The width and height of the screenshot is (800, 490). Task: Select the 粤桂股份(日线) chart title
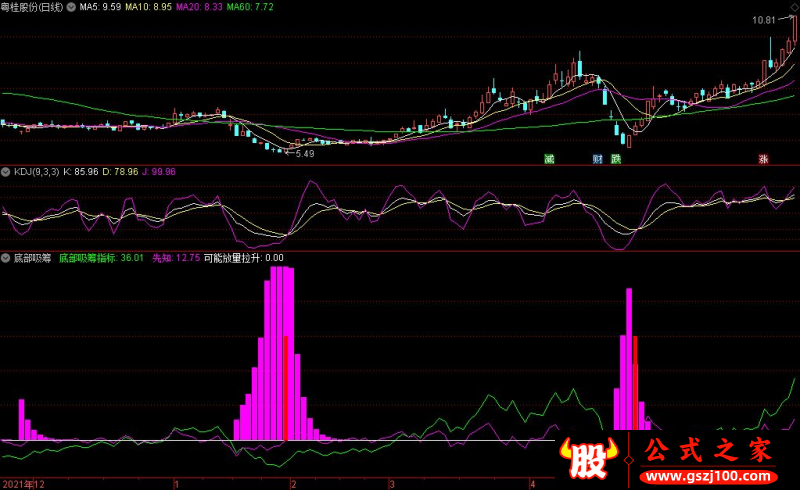point(32,7)
